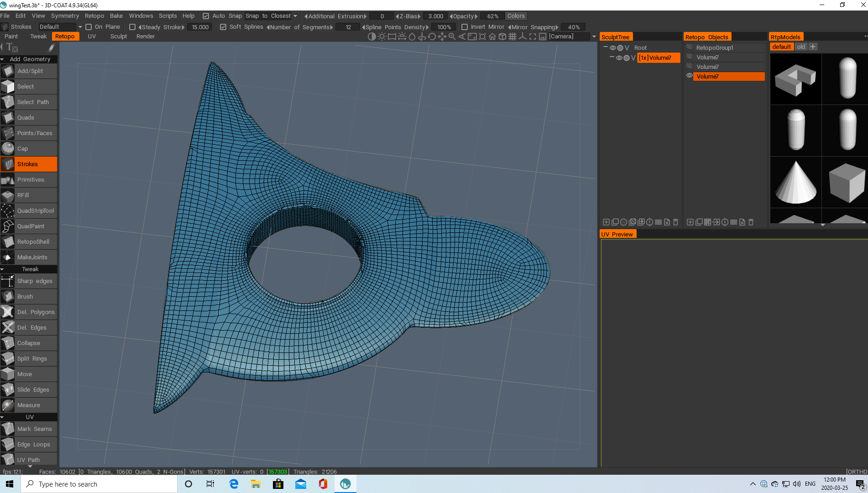Toggle the Auto Snap checkbox

[206, 16]
